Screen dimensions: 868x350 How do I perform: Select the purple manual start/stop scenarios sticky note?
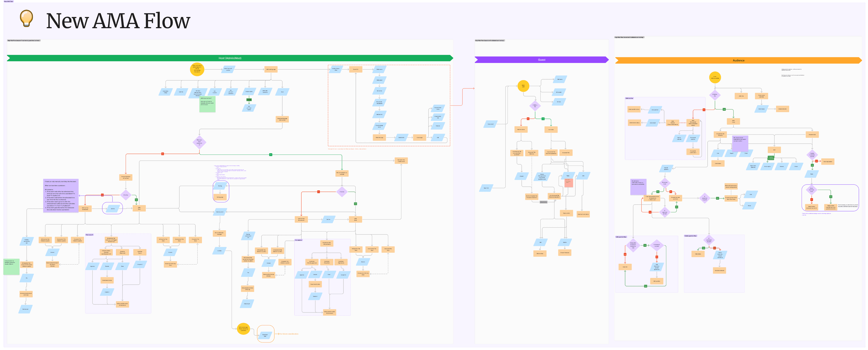click(x=61, y=196)
